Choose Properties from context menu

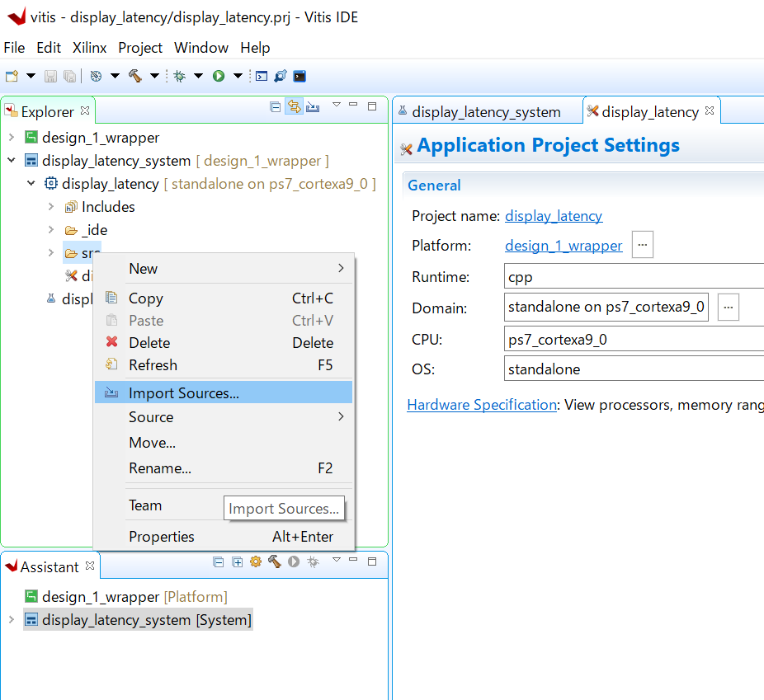(x=224, y=537)
